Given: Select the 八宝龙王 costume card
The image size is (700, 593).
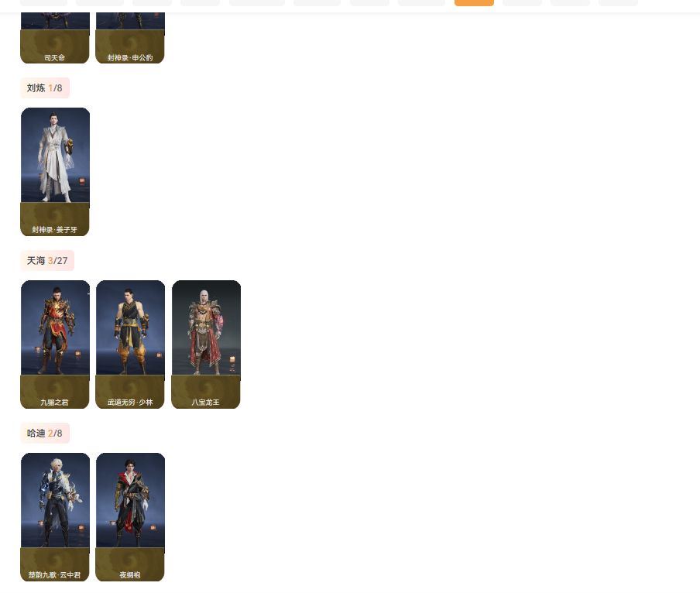Looking at the screenshot, I should click(206, 344).
